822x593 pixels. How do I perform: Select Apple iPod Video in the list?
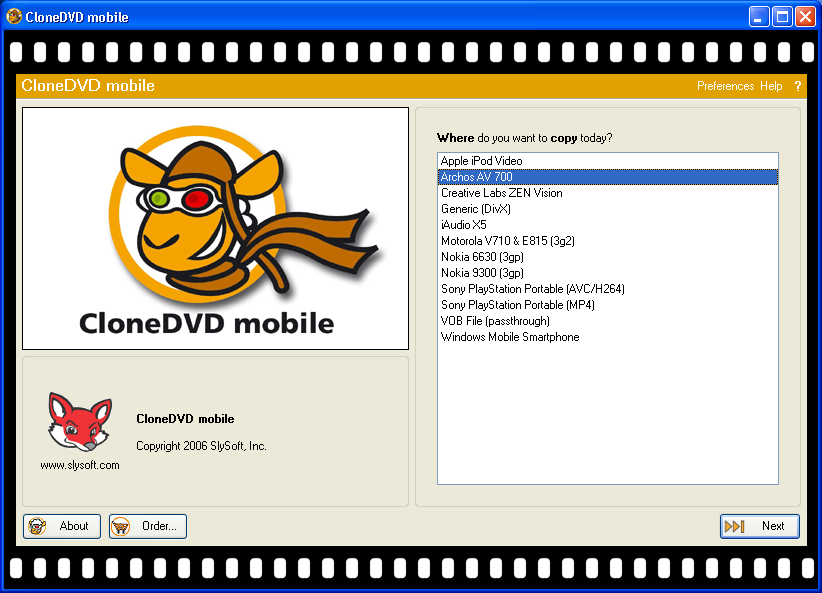tap(608, 161)
